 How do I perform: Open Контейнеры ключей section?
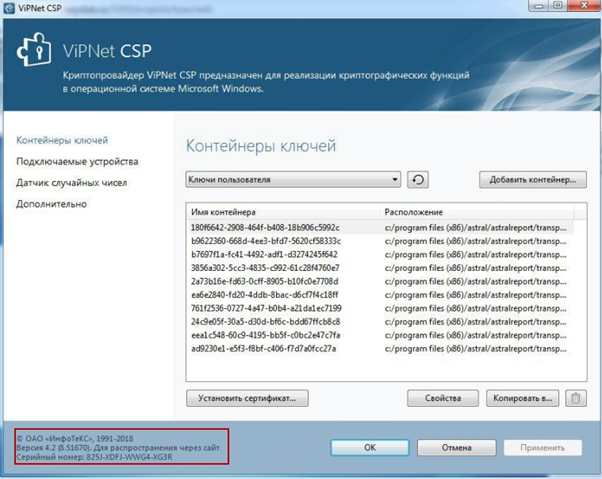[x=62, y=140]
